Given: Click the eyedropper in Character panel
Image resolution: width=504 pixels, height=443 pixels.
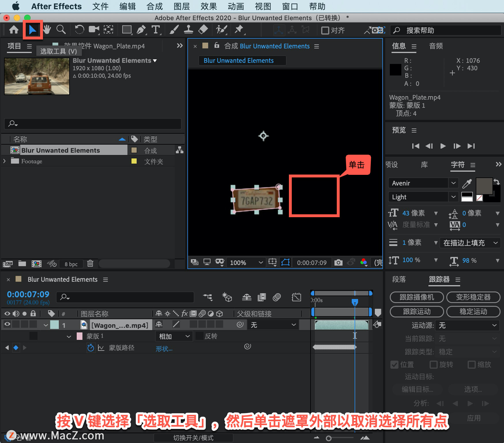Looking at the screenshot, I should [x=467, y=183].
